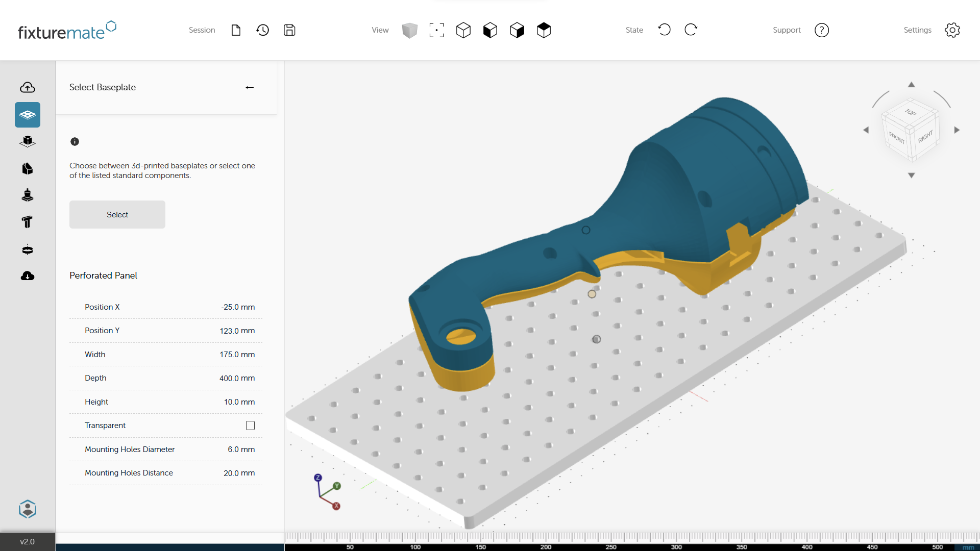This screenshot has width=980, height=551.
Task: Select the clamp/fixture tool icon in sidebar
Action: (x=27, y=222)
